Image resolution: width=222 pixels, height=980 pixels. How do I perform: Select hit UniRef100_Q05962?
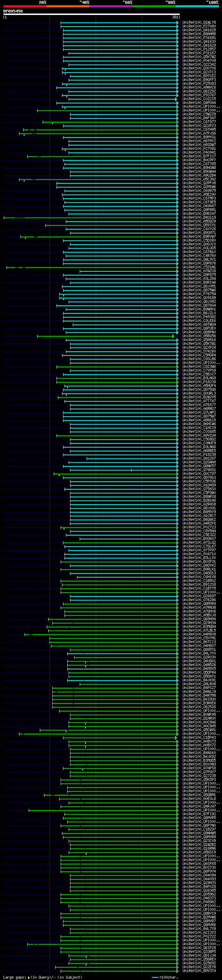(199, 894)
